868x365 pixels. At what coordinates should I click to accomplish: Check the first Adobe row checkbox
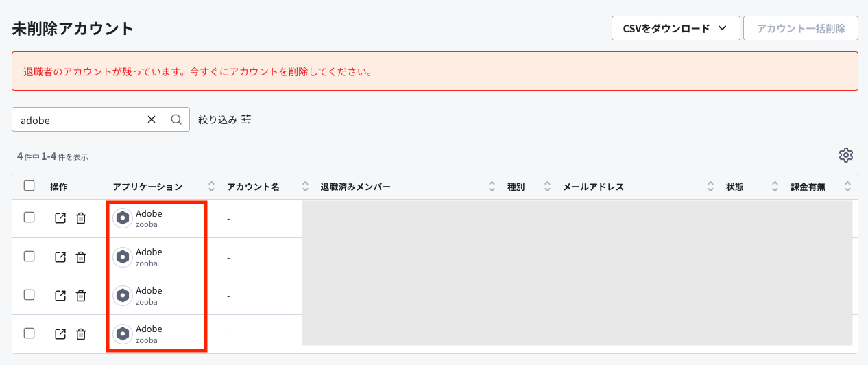pos(29,217)
